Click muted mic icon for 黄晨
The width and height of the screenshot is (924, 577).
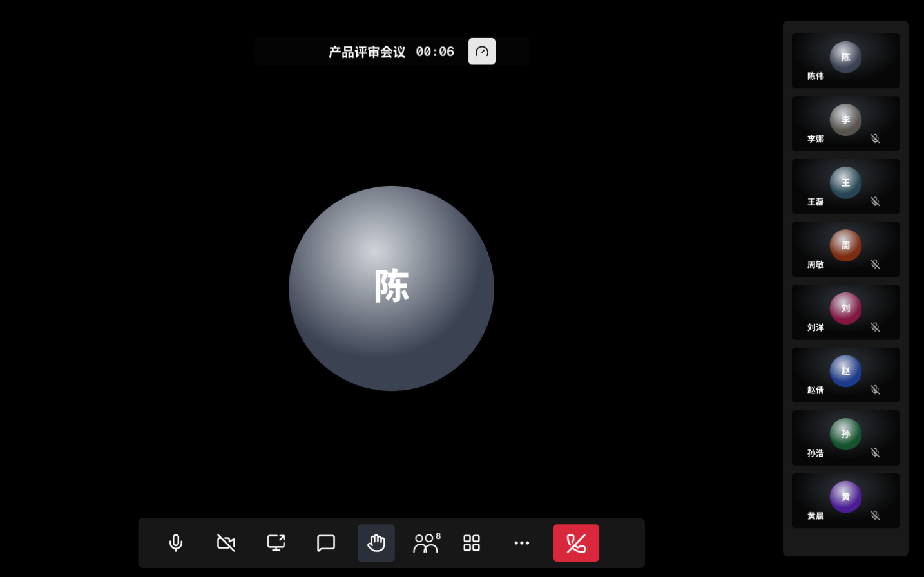click(x=875, y=515)
